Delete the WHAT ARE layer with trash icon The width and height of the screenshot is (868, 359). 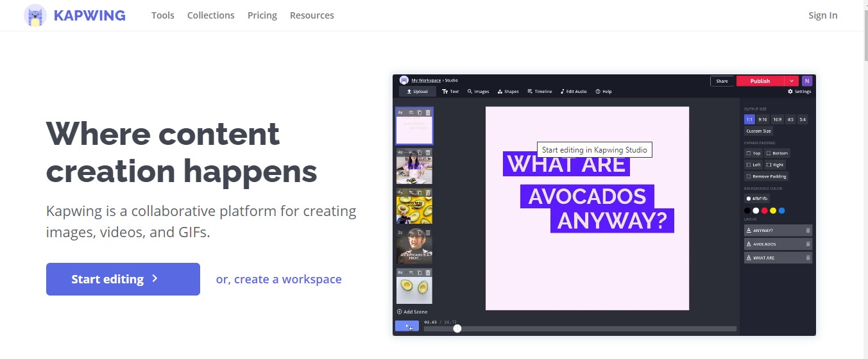pos(808,258)
